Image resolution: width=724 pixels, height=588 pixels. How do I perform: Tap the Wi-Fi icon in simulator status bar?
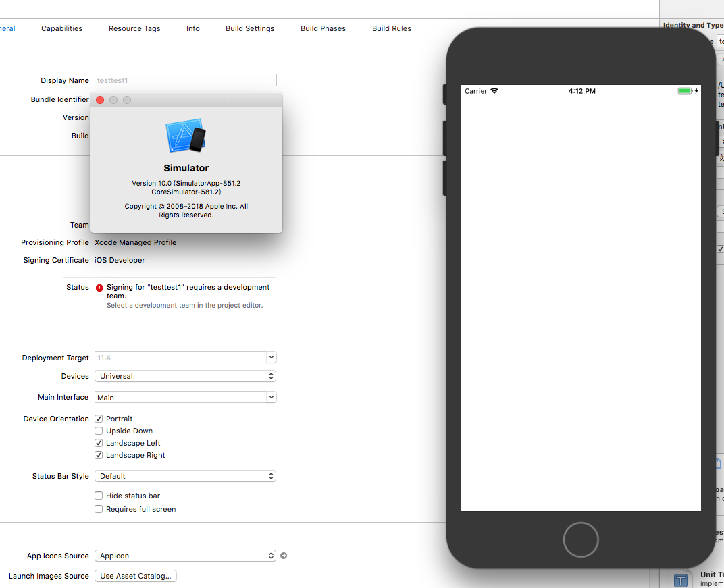point(494,91)
